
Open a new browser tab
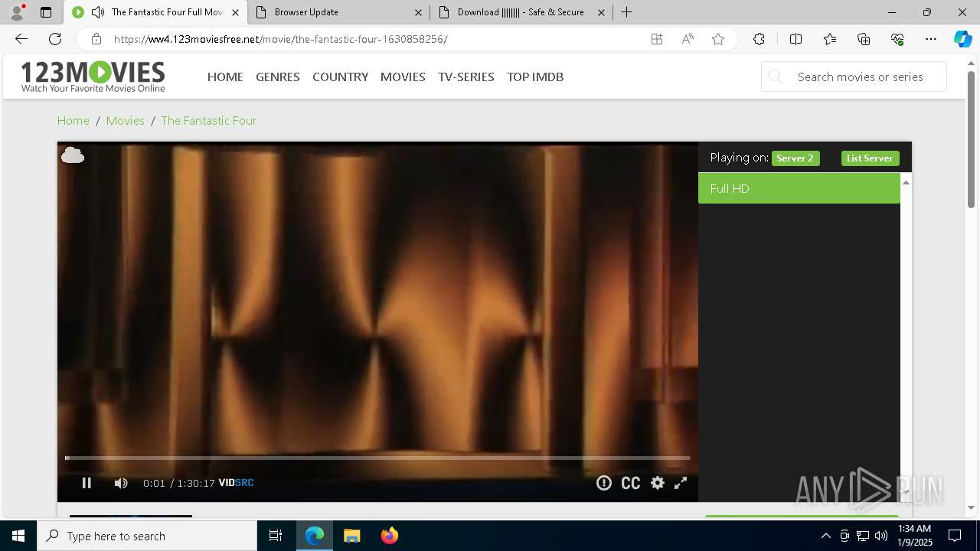tap(626, 12)
